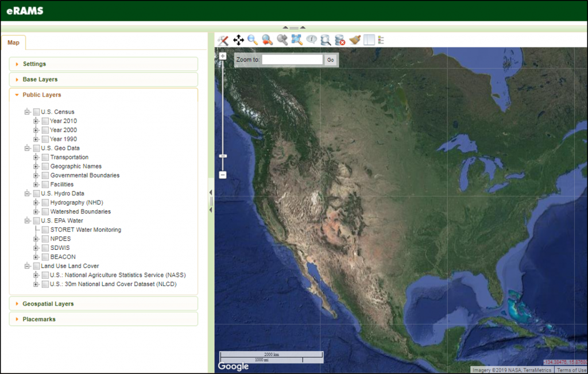The image size is (588, 374).
Task: Switch to the Map tab
Action: pos(14,42)
